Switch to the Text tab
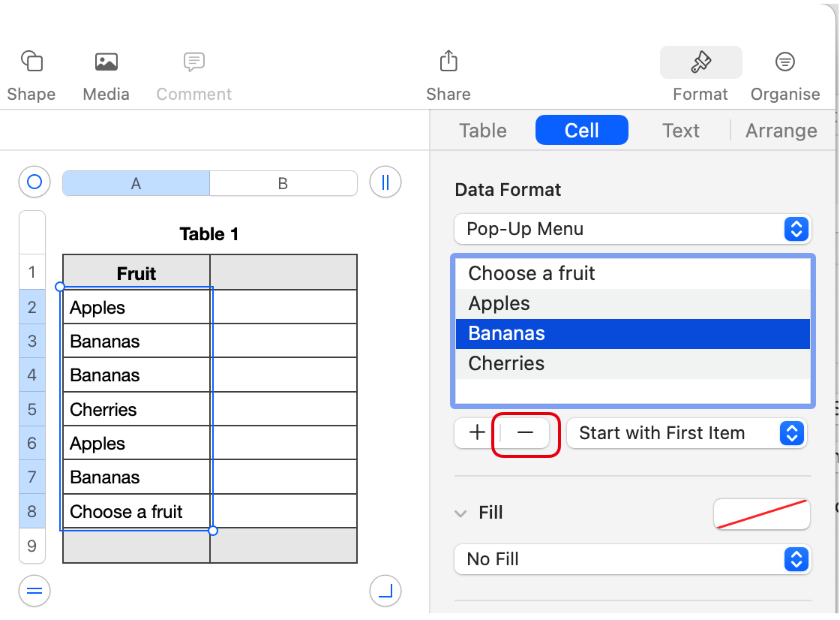This screenshot has width=840, height=620. point(681,131)
